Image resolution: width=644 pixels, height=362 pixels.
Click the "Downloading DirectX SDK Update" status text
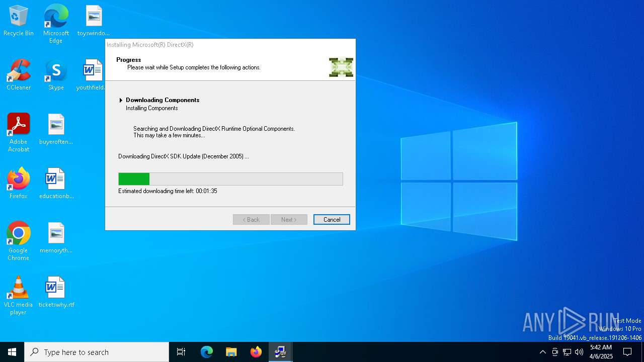point(184,156)
